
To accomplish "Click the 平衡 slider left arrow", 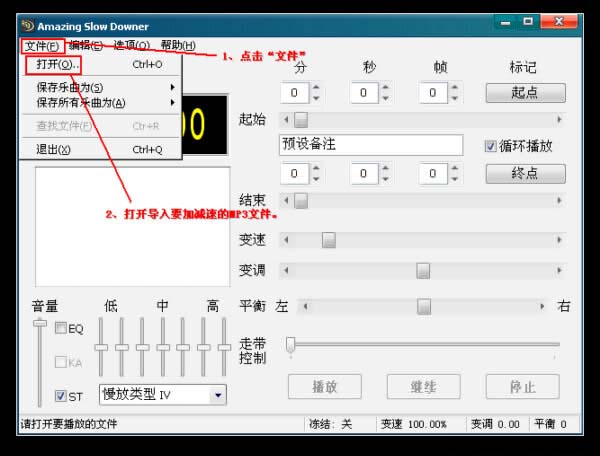I will click(x=305, y=306).
